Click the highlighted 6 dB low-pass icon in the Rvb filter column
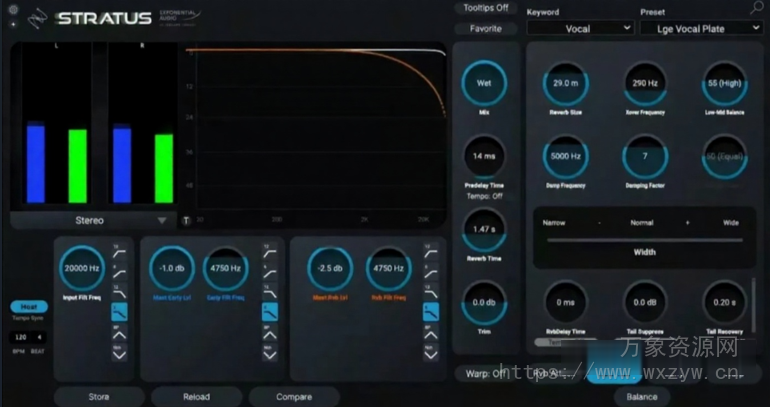Image resolution: width=770 pixels, height=407 pixels. point(431,312)
